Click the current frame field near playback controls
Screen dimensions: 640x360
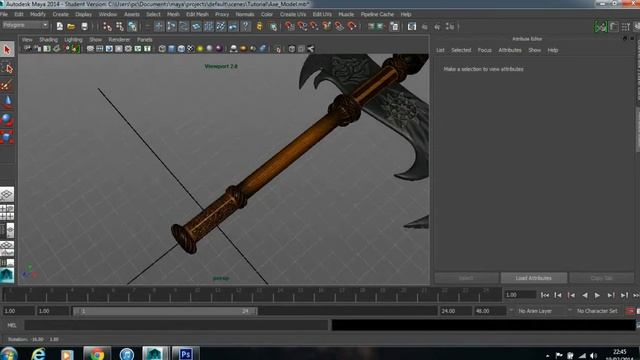tap(520, 295)
